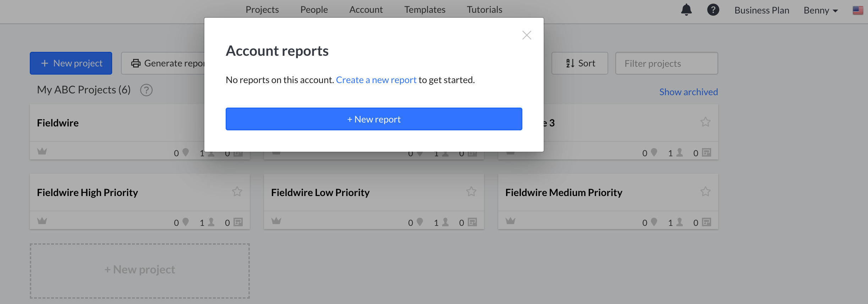868x304 pixels.
Task: Click the Show archived link
Action: (x=688, y=92)
